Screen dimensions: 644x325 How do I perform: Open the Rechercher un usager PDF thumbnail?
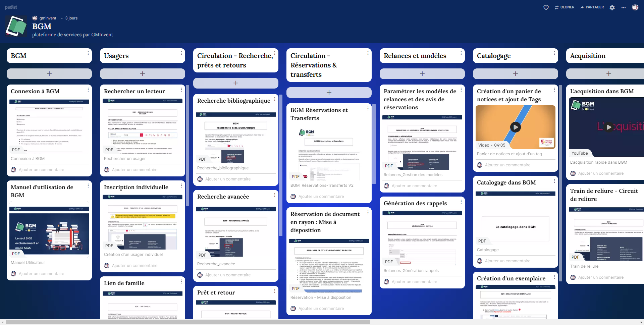(143, 126)
